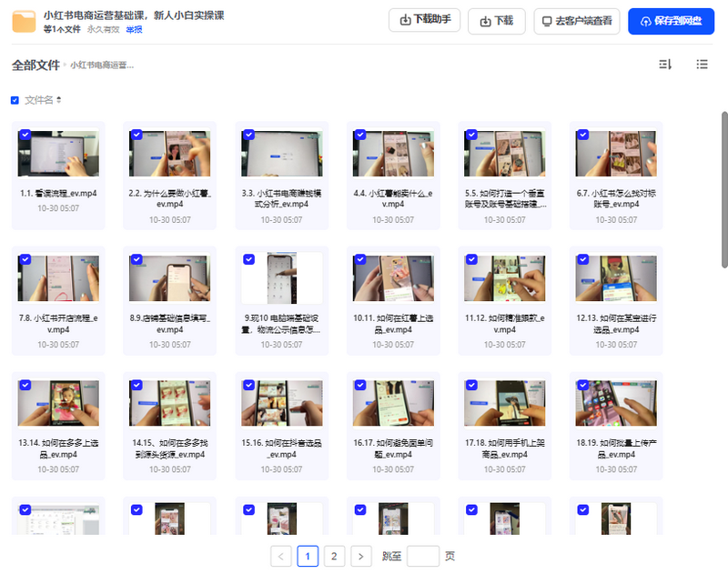728x574 pixels.
Task: Go to page 2 in pagination
Action: (334, 556)
